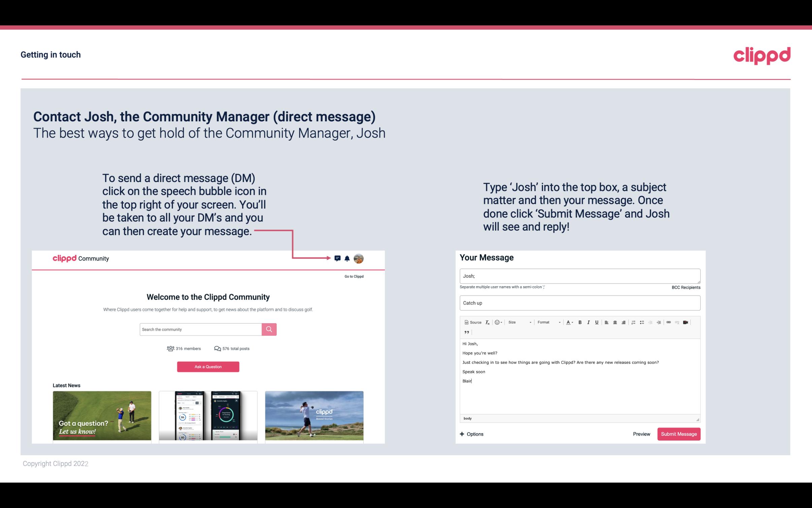Click the Underline formatting icon
The width and height of the screenshot is (812, 508).
(597, 322)
